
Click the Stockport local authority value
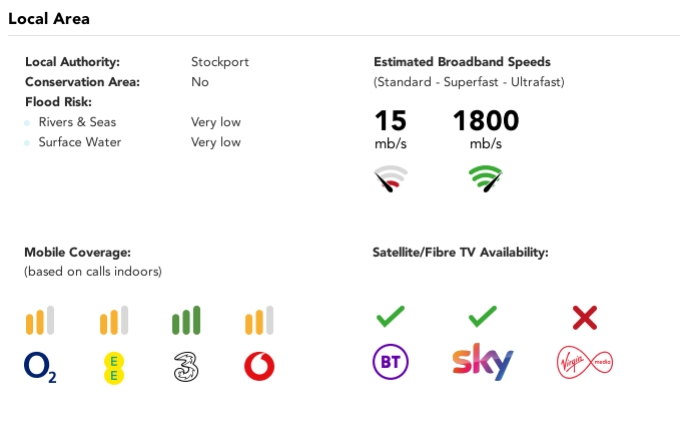[x=220, y=62]
